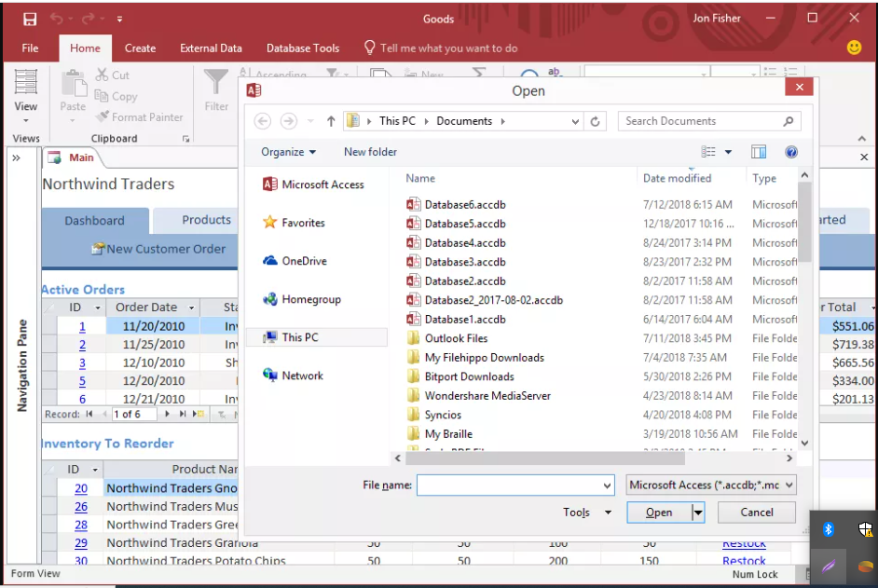The width and height of the screenshot is (878, 588).
Task: Click the Paste icon in Clipboard group
Action: pyautogui.click(x=74, y=84)
